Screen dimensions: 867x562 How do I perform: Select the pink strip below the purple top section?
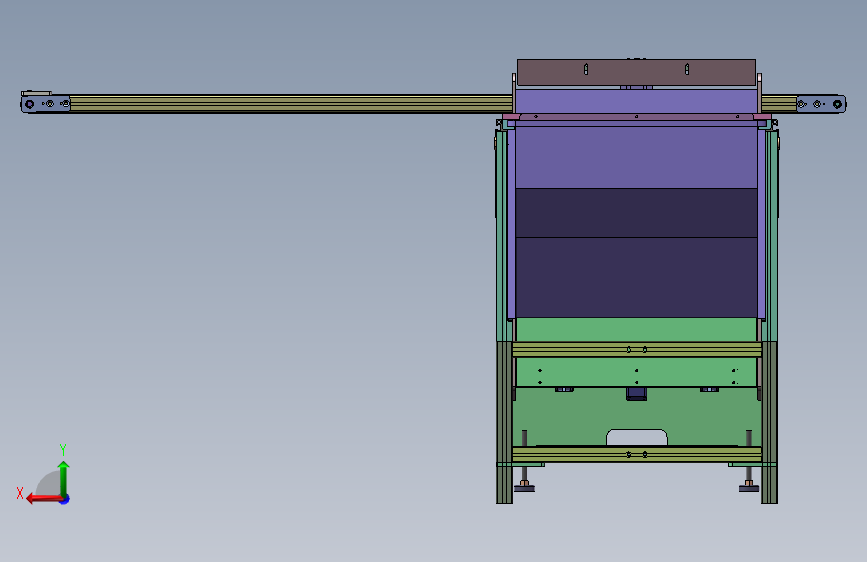pyautogui.click(x=636, y=117)
